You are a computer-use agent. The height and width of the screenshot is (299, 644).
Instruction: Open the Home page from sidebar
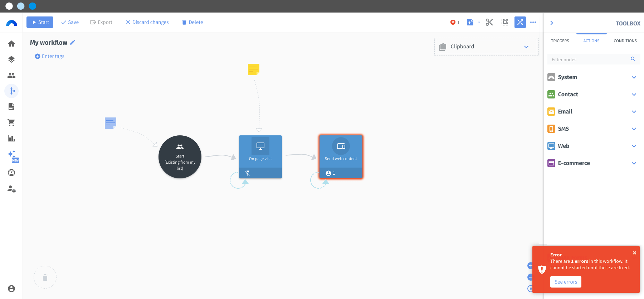coord(11,44)
